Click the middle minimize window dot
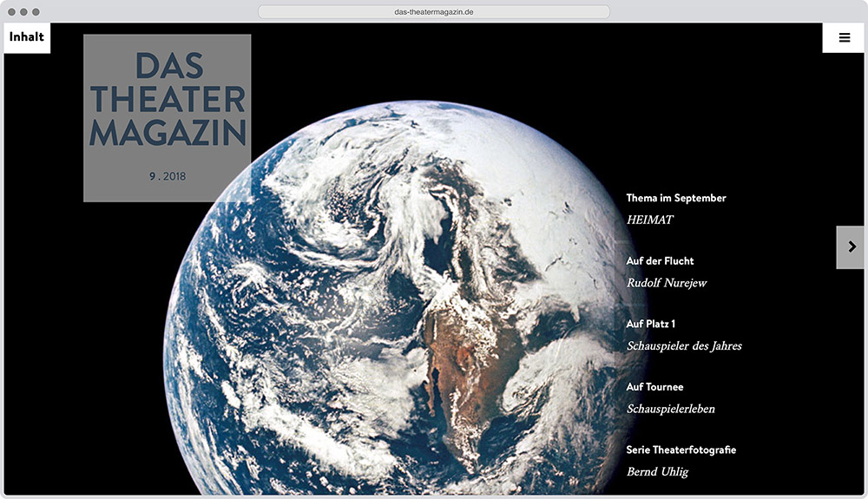The image size is (868, 499). coord(23,11)
